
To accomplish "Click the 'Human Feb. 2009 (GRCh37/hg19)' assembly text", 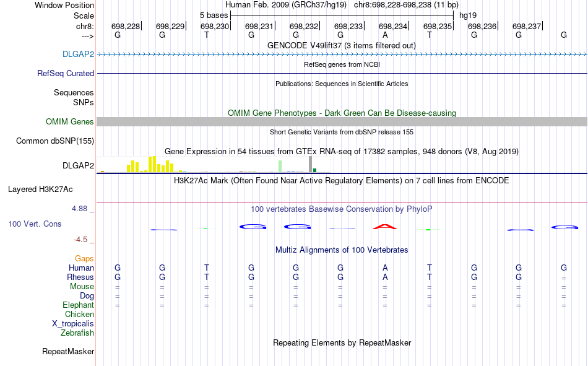I will (x=287, y=5).
